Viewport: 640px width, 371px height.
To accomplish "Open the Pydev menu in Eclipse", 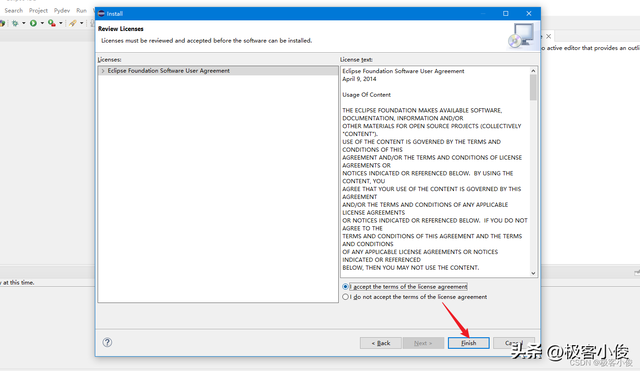I will click(62, 11).
